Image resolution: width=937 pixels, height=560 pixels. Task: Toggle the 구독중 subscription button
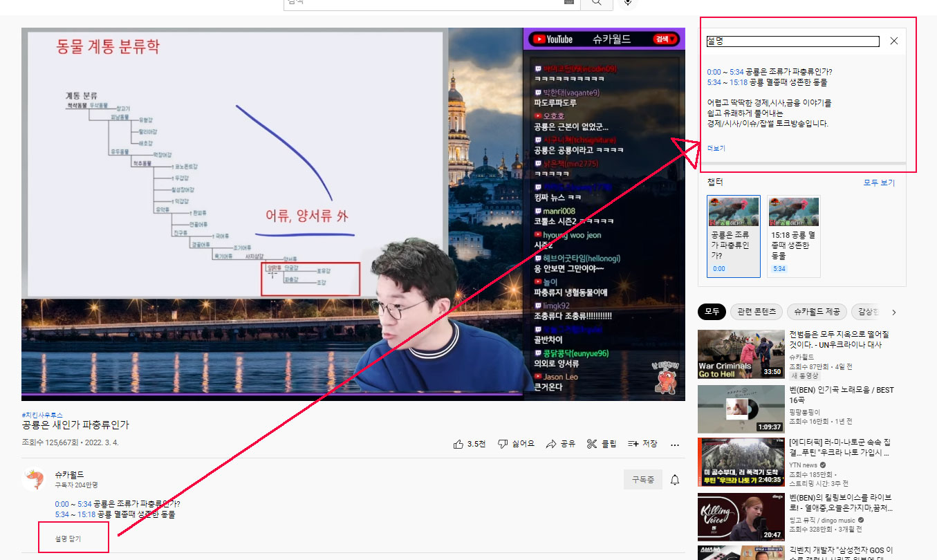click(x=642, y=479)
